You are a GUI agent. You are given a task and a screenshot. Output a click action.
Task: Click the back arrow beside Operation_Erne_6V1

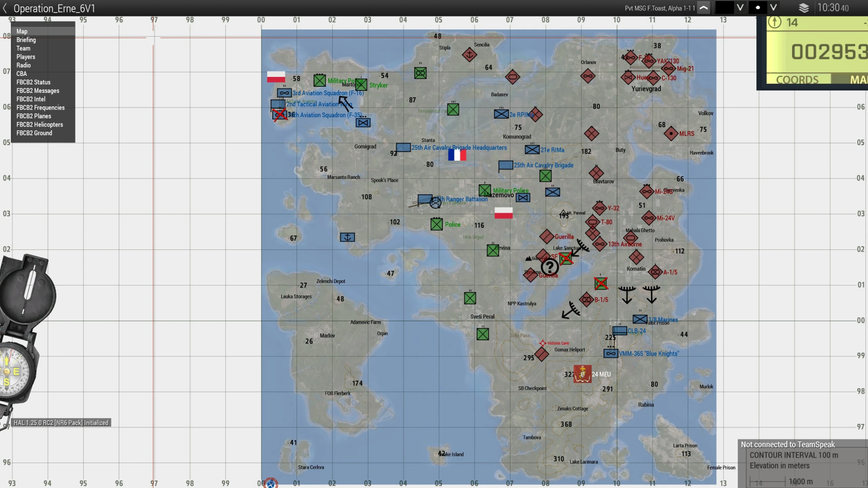pyautogui.click(x=5, y=8)
